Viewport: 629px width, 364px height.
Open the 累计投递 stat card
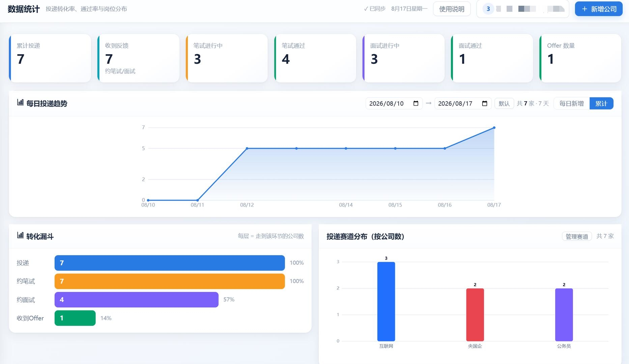(50, 58)
